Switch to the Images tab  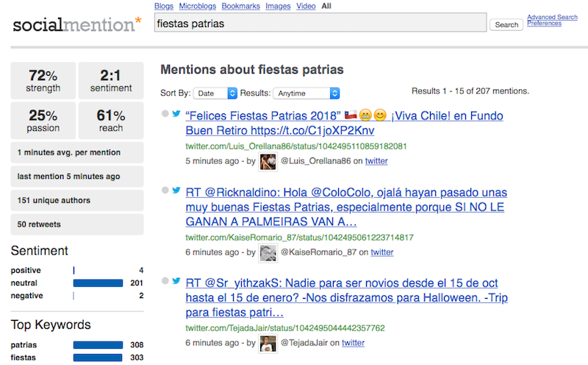(278, 6)
